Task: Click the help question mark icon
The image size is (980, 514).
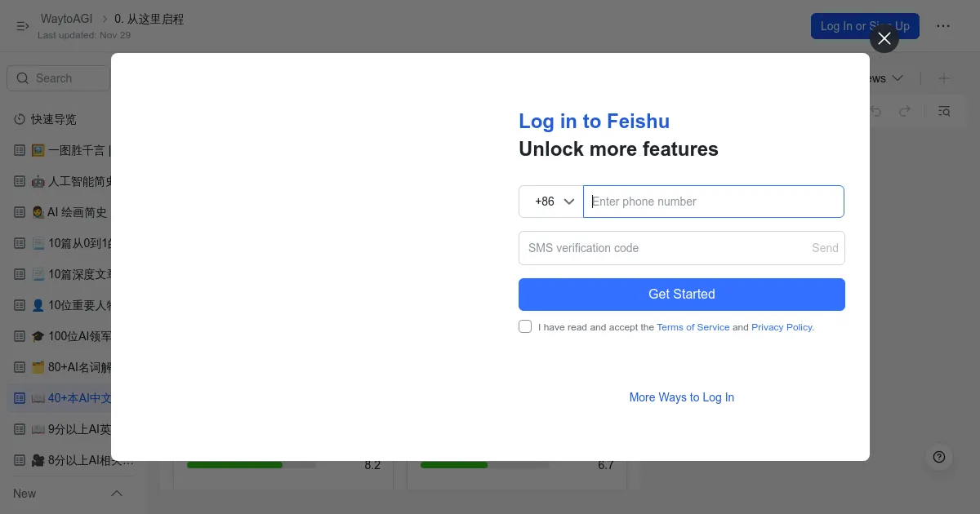Action: 939,457
